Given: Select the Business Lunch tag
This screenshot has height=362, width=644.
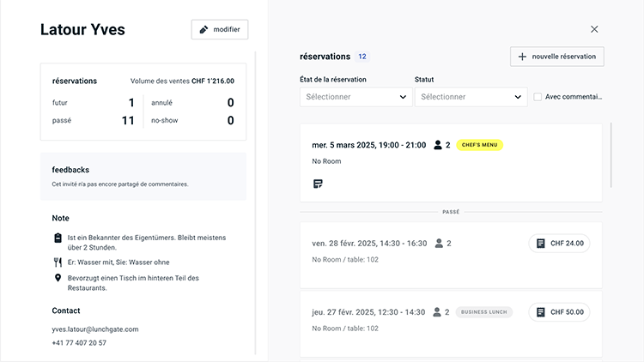Looking at the screenshot, I should 484,312.
